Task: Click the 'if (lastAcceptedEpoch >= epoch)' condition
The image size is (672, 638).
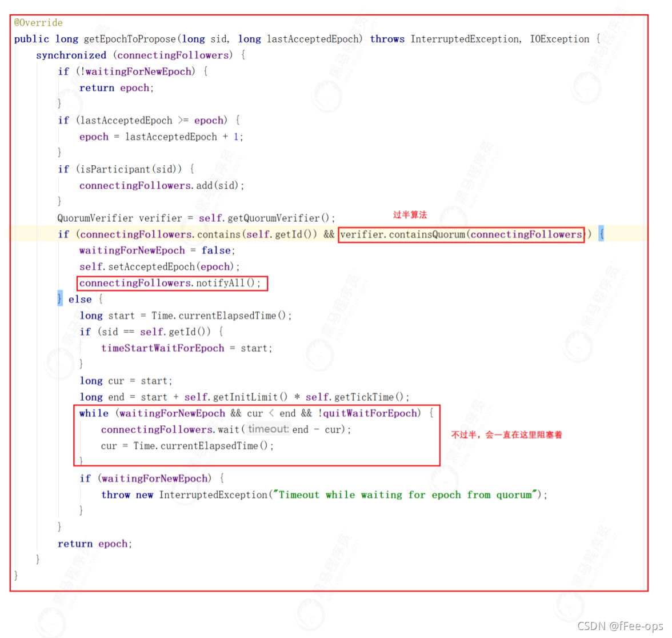Action: point(143,121)
